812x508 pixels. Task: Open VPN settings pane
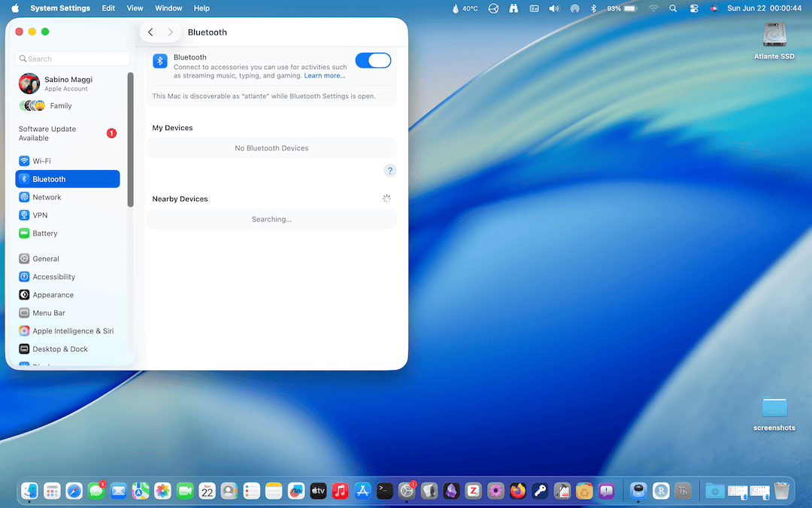click(40, 215)
